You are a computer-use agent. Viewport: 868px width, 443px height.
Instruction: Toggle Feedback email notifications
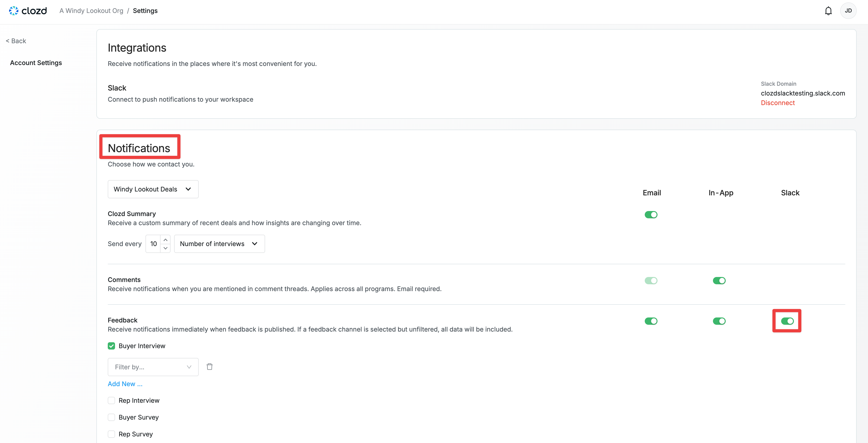[651, 321]
